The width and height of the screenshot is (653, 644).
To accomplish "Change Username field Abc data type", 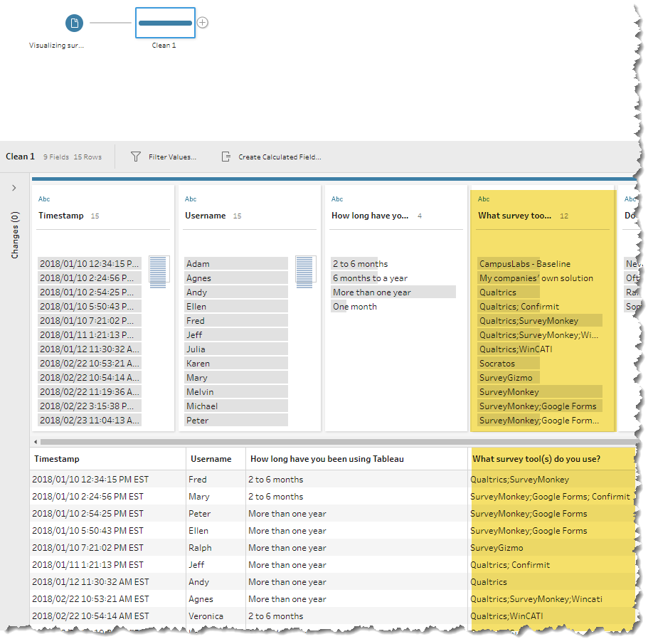I will click(x=191, y=199).
